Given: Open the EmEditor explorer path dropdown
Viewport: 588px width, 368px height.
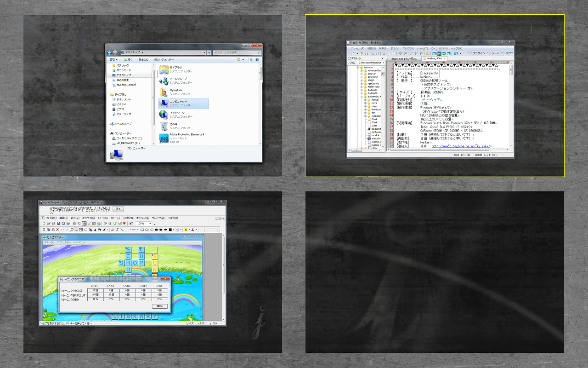Looking at the screenshot, I should 383,63.
